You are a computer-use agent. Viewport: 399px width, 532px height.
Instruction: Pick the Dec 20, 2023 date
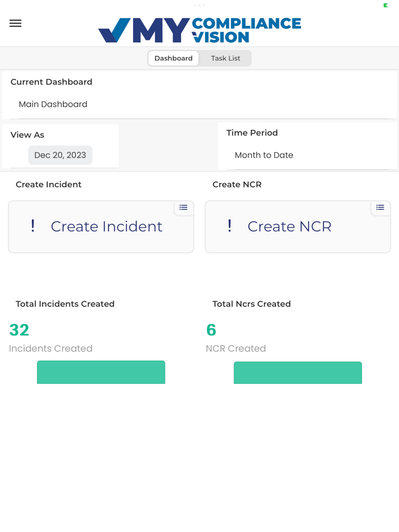[60, 155]
